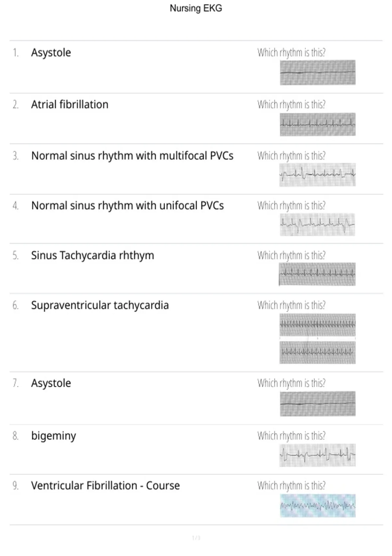Open the sinus tachycardia rhythm strip
The width and height of the screenshot is (392, 556).
tap(317, 274)
